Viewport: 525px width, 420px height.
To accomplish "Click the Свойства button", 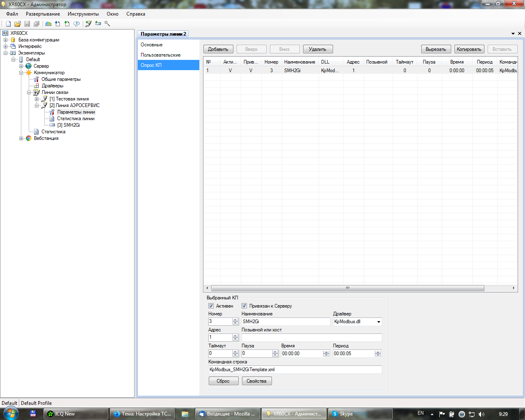I will (x=257, y=381).
